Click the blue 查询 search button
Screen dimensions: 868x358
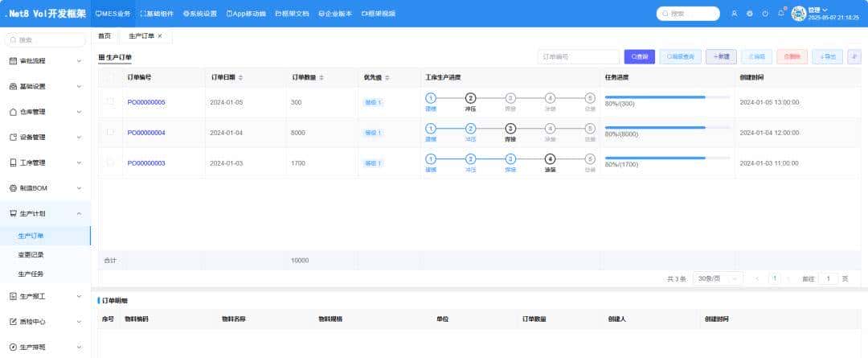point(640,56)
